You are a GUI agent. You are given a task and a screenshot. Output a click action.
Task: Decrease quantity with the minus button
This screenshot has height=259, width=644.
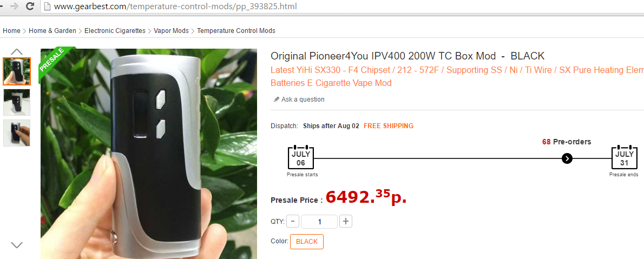[x=292, y=222]
